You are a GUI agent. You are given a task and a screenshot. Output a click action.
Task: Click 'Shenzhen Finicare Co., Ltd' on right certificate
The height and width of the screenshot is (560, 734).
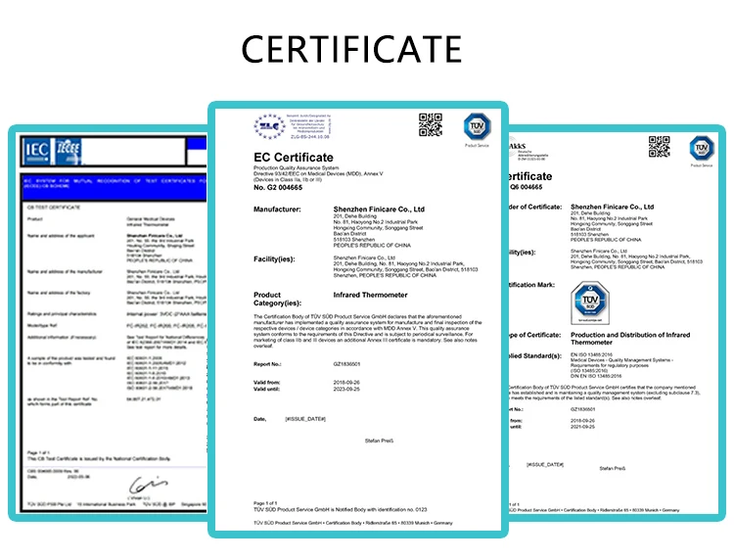pyautogui.click(x=613, y=207)
